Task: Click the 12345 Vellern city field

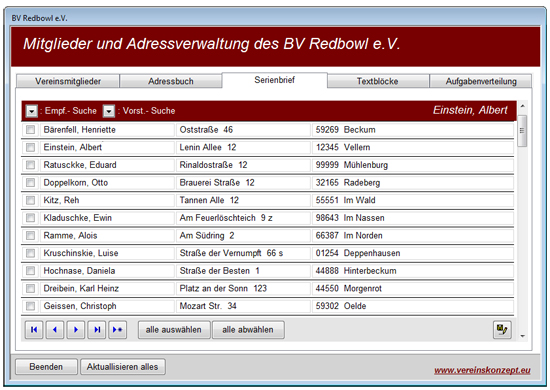Action: pos(413,147)
